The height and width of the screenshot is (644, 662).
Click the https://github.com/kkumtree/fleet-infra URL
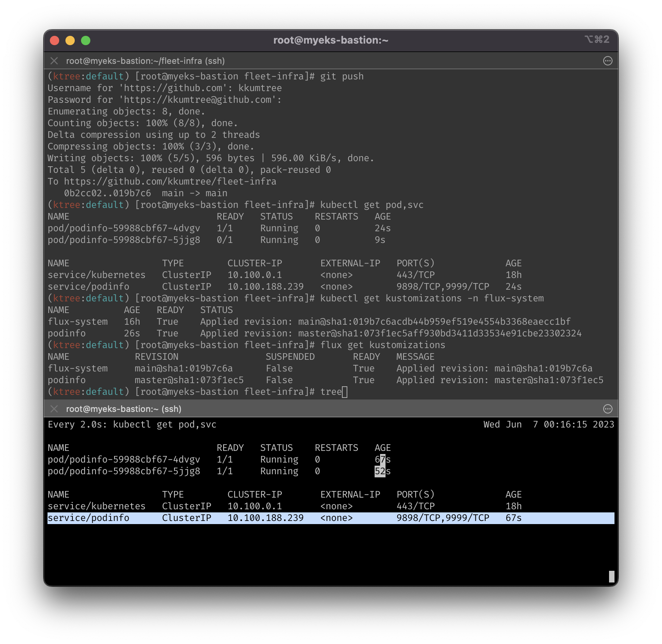[170, 181]
